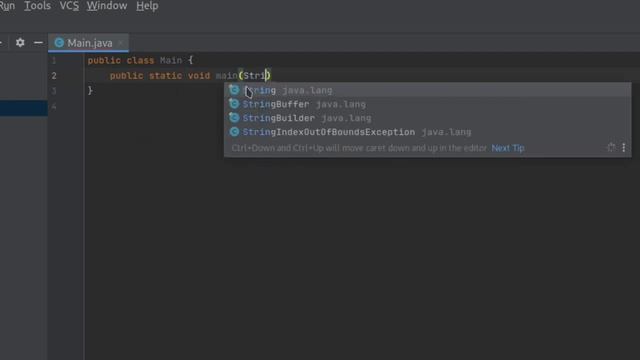Open the VCS menu

tap(69, 6)
